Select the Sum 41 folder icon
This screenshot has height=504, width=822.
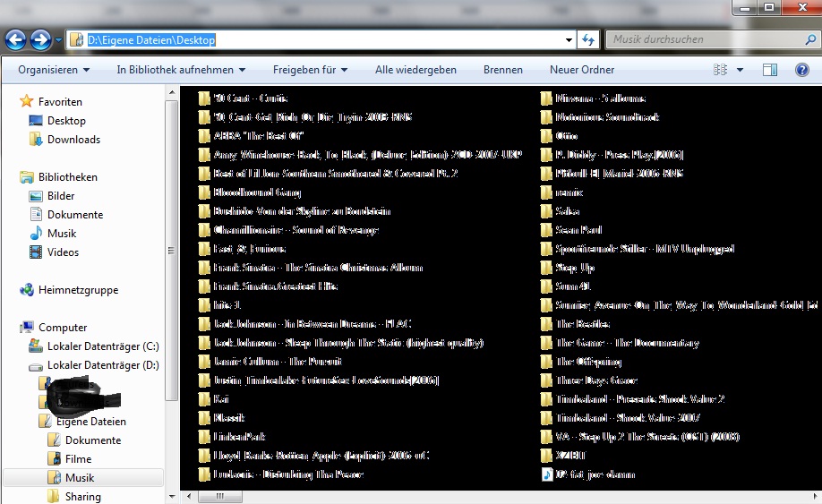[x=546, y=286]
